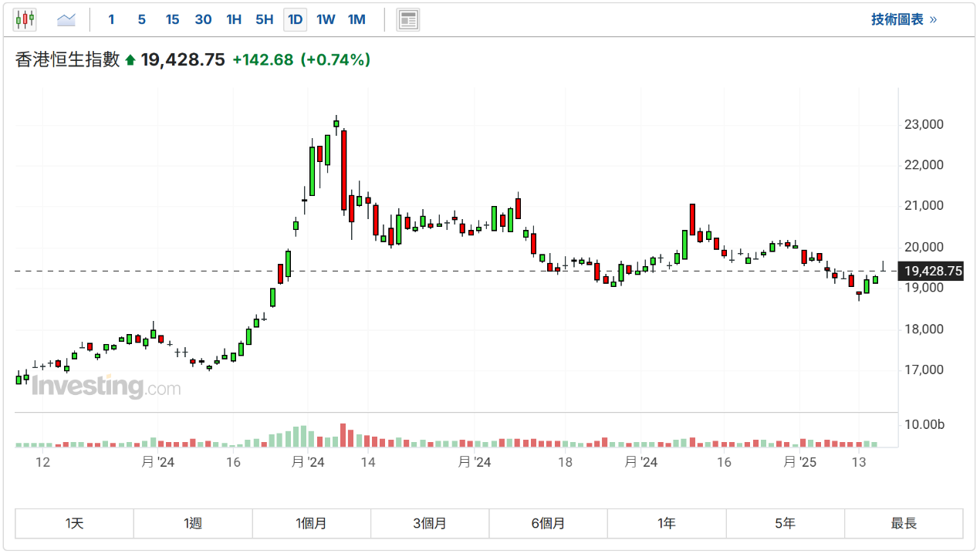
Task: Select the 5-minute interval
Action: point(141,19)
